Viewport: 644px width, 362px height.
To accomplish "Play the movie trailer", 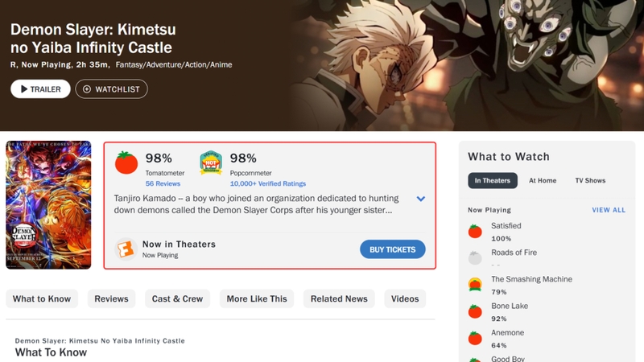I will [x=40, y=89].
